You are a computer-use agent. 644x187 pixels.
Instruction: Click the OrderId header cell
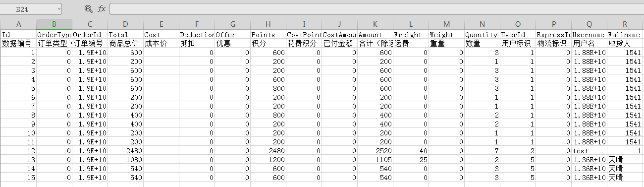click(90, 35)
